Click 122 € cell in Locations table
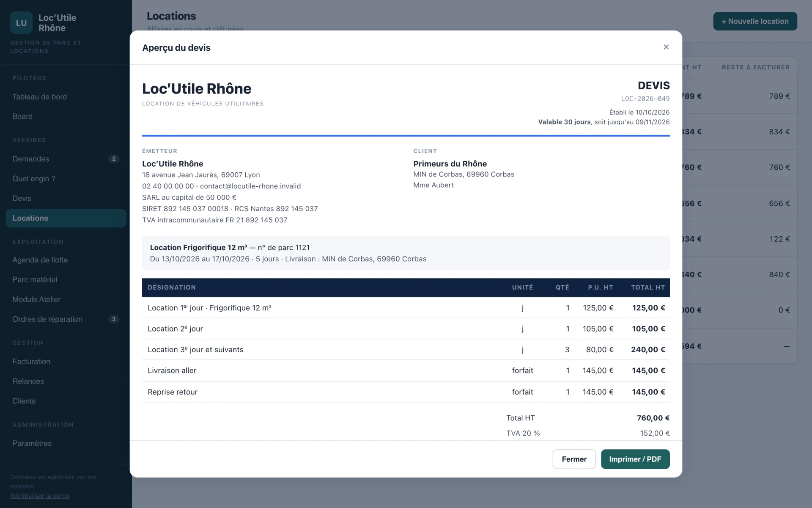This screenshot has height=508, width=812. pos(779,239)
